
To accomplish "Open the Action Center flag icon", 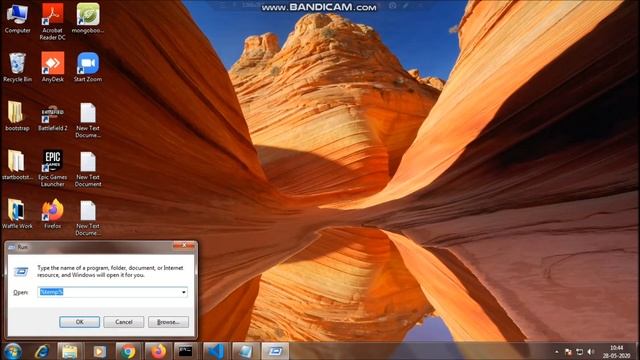I will click(x=568, y=352).
